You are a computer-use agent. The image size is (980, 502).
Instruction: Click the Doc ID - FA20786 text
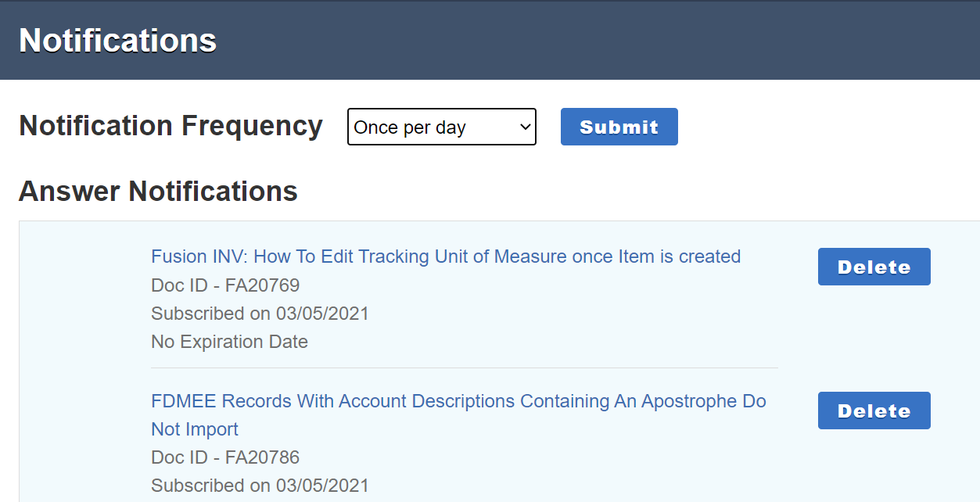coord(225,457)
